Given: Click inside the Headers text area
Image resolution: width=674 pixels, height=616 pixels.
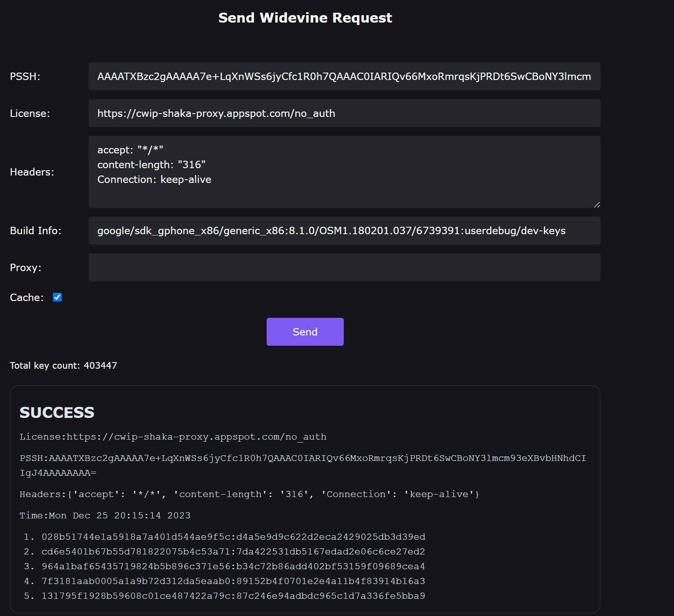Looking at the screenshot, I should point(344,172).
